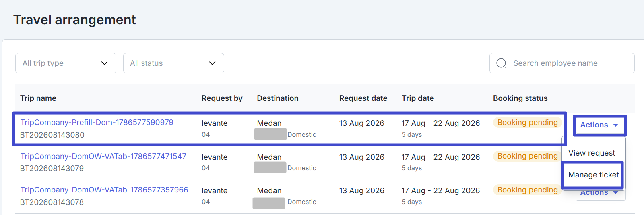Click the chevron in All trip type box

click(105, 63)
